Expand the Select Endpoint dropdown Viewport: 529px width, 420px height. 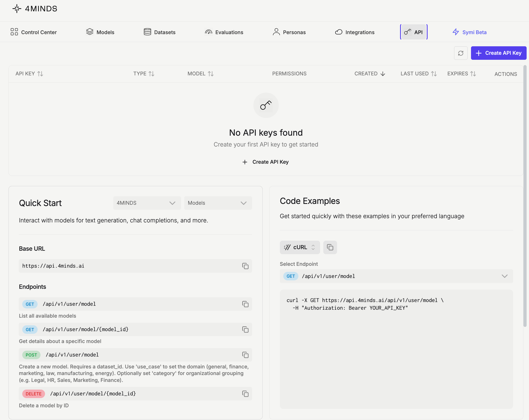point(396,276)
